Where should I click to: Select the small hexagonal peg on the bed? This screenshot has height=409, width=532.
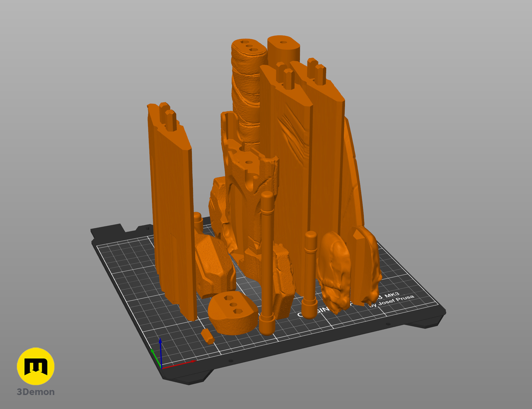tap(207, 336)
